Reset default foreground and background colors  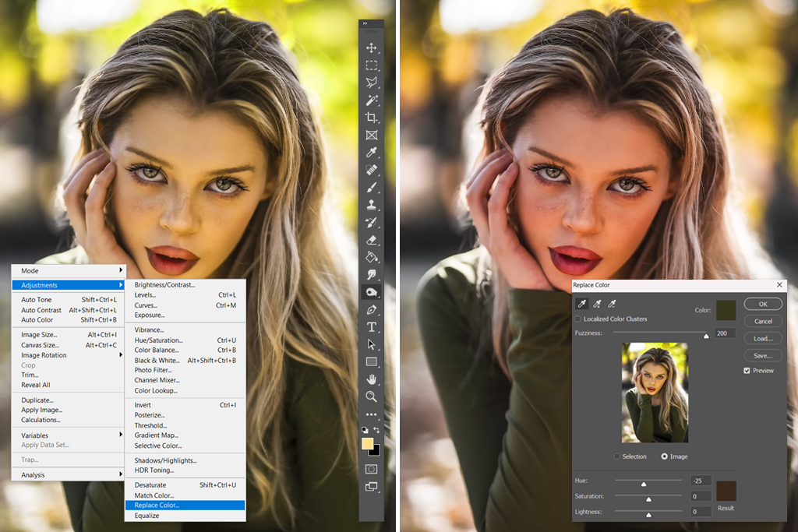point(365,430)
